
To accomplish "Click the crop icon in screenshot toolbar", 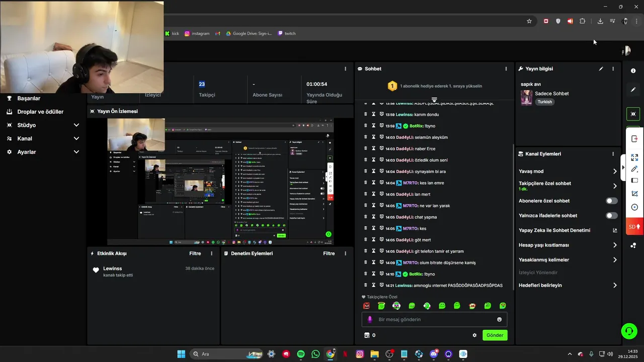I will (x=634, y=194).
